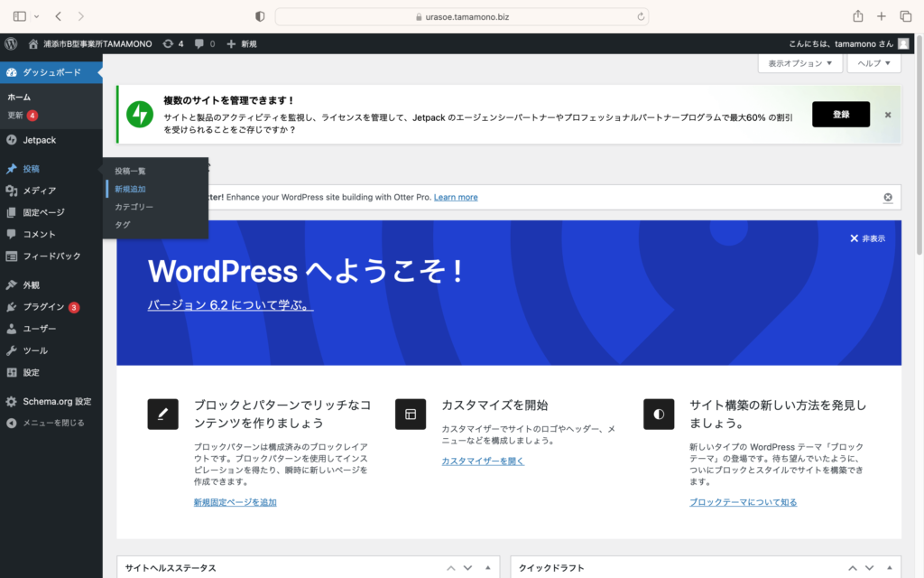924x578 pixels.
Task: Move クイックドラフト panel down
Action: 869,568
